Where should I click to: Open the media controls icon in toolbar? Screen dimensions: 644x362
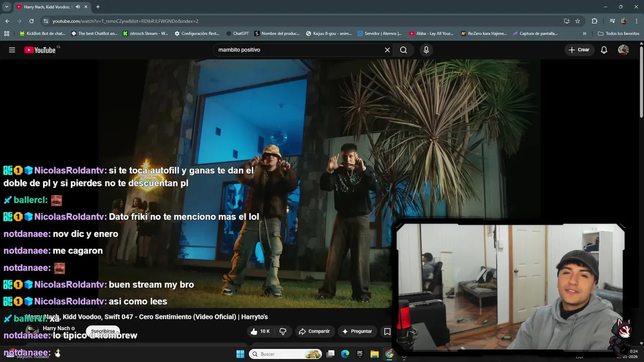click(x=612, y=21)
